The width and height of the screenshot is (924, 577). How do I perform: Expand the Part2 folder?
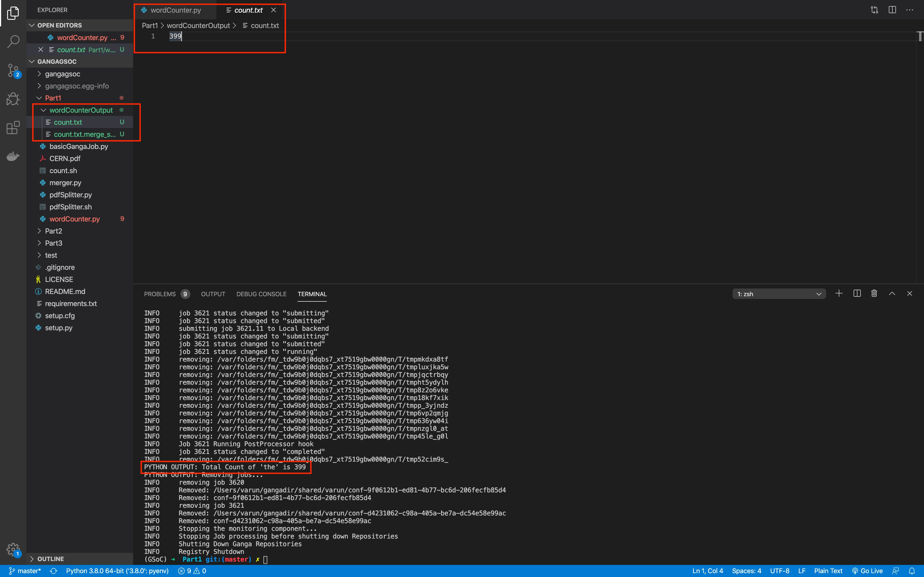tap(53, 231)
